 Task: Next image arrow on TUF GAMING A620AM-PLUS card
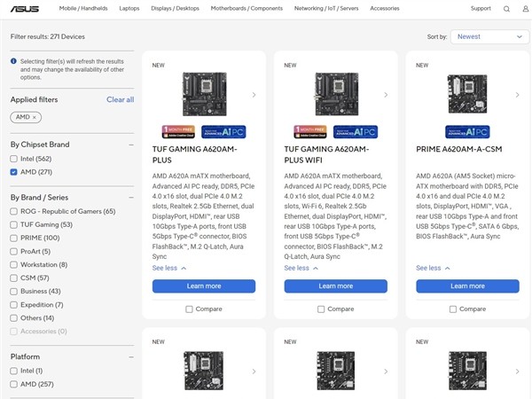coord(254,95)
